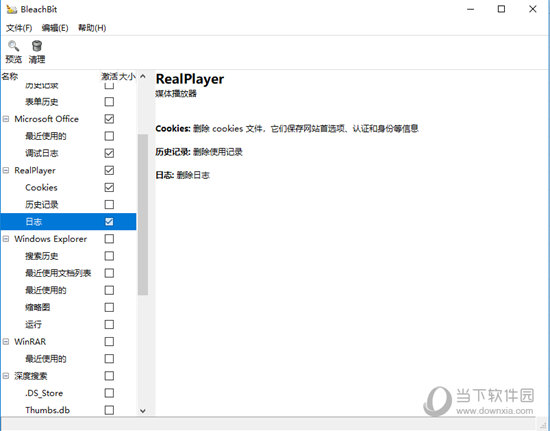Check the 缩略图 checkbox
The image size is (550, 431).
pos(109,308)
